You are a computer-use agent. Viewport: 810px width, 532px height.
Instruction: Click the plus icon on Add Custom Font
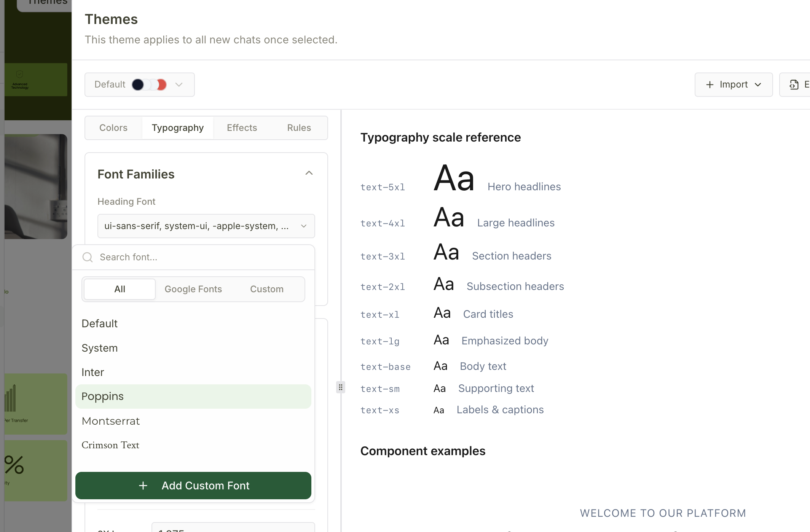[x=143, y=486]
